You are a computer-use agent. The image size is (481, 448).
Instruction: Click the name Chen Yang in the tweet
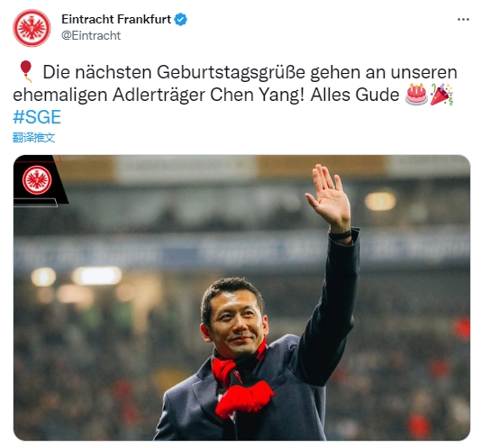[257, 95]
